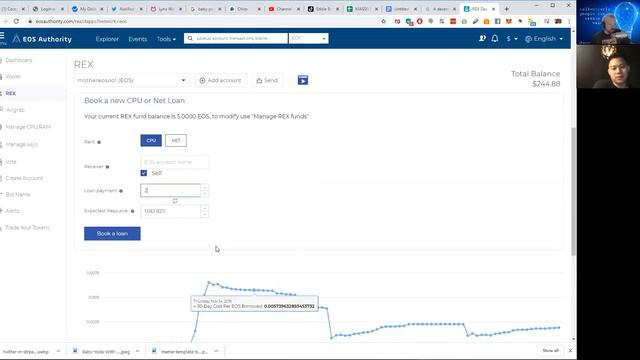Click the Add account button
Viewport: 640px width, 360px height.
[220, 80]
